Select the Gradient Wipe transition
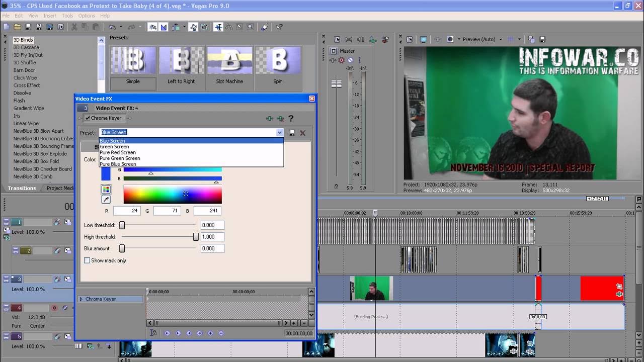Viewport: 644px width, 362px height. pos(29,108)
